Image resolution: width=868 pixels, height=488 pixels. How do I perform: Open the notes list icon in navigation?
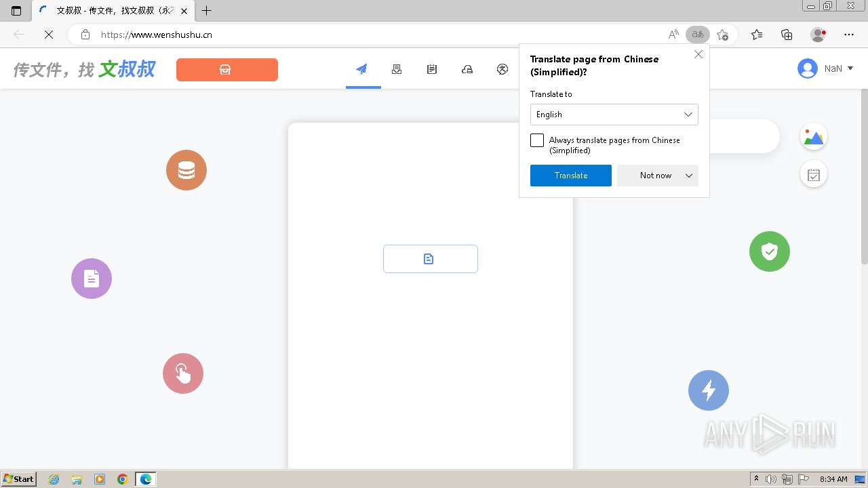click(432, 69)
